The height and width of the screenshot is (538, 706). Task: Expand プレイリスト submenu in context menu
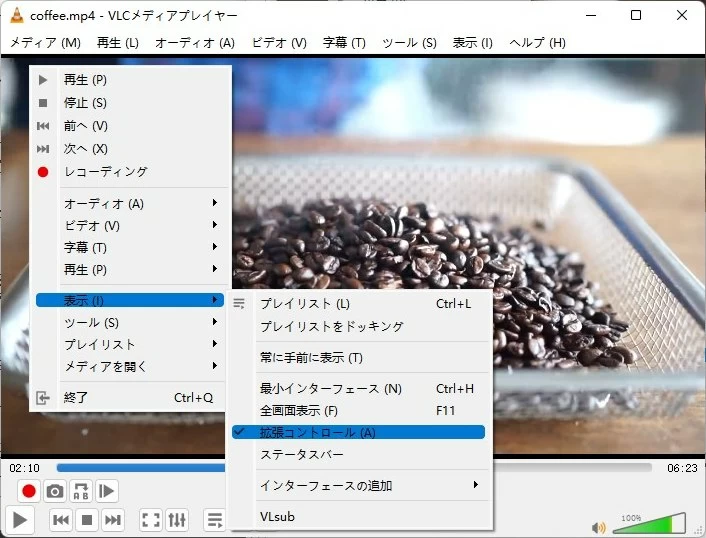130,345
